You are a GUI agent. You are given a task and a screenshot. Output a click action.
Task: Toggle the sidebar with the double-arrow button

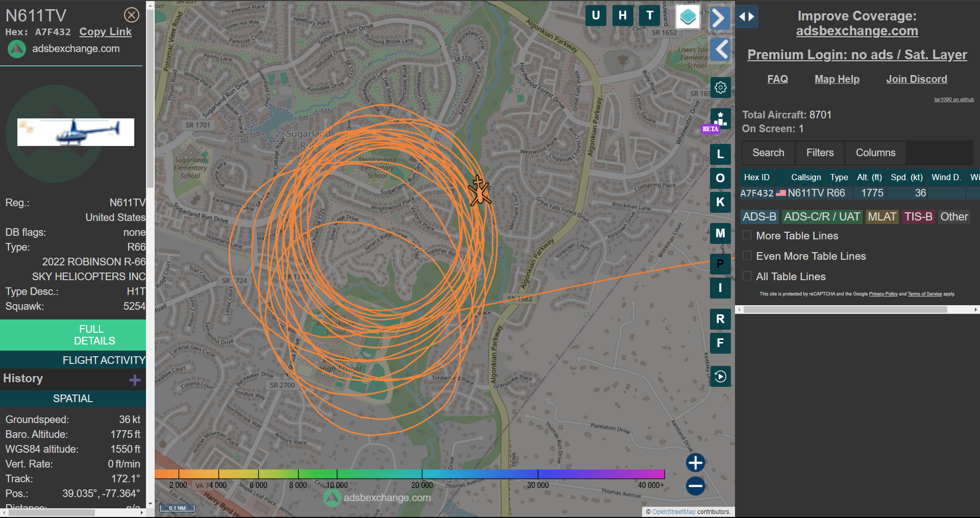click(x=747, y=16)
